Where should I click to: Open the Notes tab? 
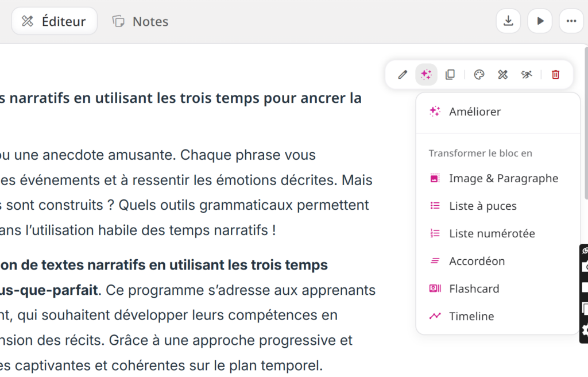coord(141,21)
